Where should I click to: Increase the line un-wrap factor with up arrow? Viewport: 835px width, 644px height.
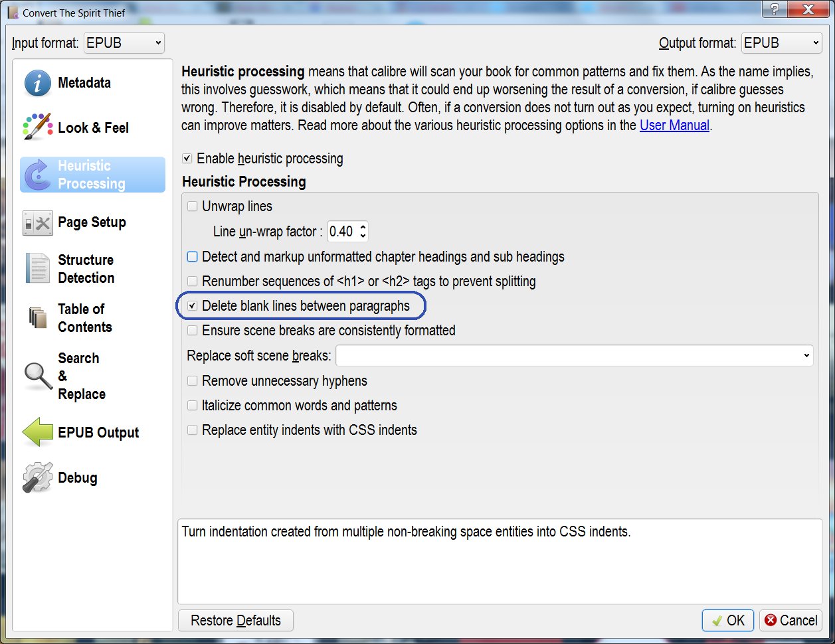[363, 227]
